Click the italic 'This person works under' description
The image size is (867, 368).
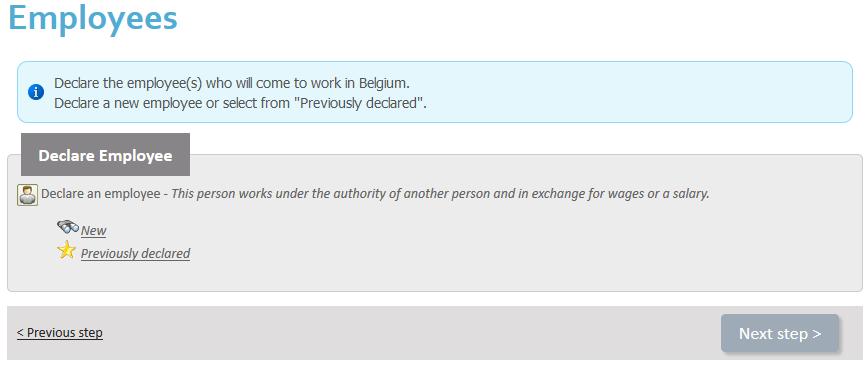tap(440, 194)
